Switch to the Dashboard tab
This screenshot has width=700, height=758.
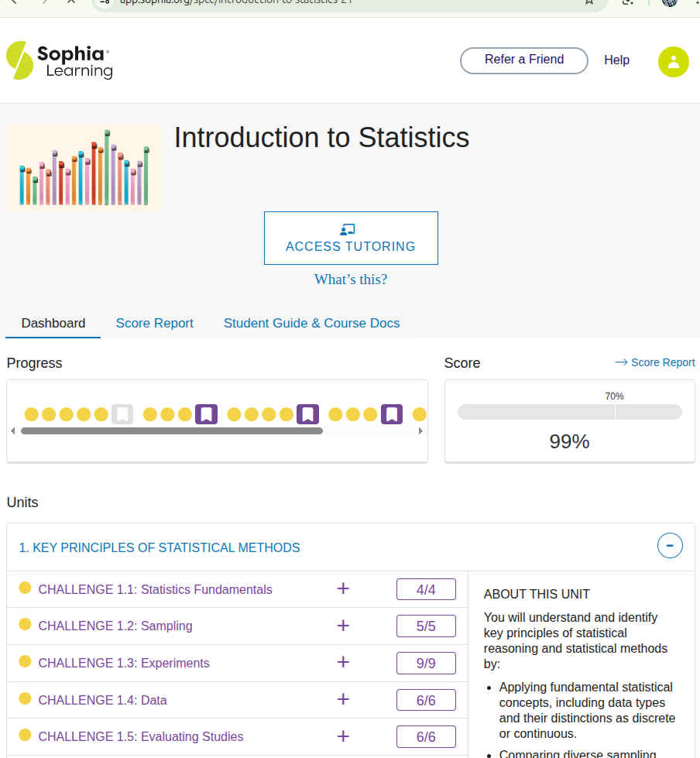click(x=53, y=323)
